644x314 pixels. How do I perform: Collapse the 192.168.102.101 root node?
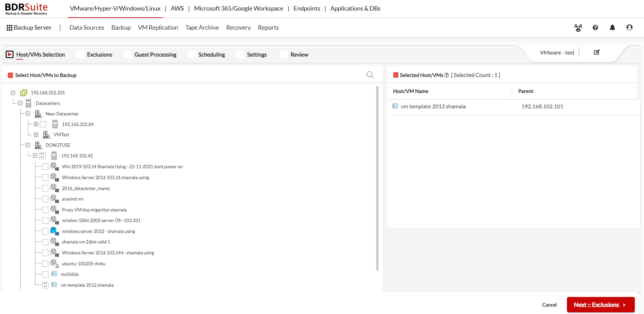[x=13, y=93]
